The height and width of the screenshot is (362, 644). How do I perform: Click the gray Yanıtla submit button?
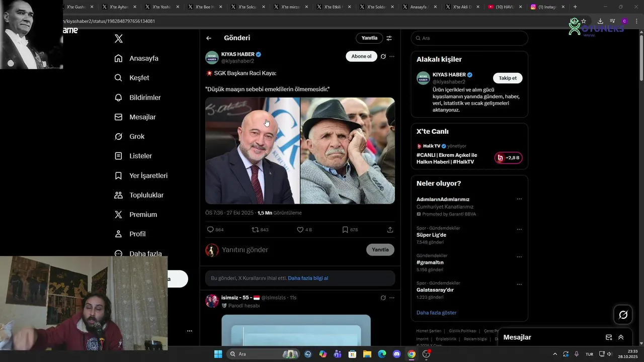pyautogui.click(x=380, y=250)
